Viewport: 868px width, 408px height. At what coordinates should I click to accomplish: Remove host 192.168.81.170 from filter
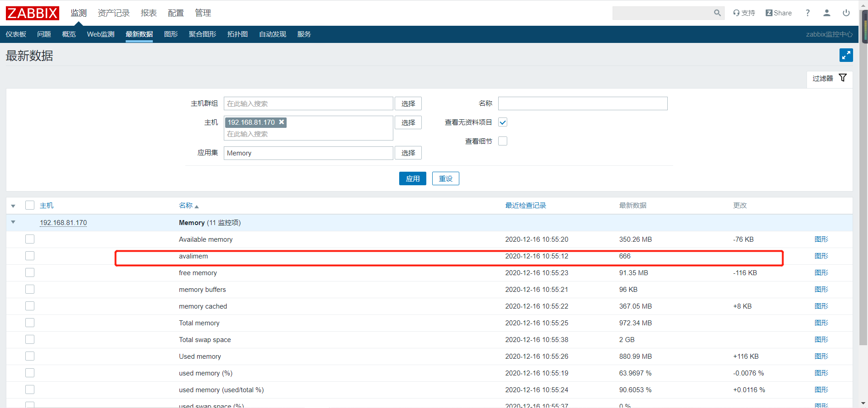(282, 122)
